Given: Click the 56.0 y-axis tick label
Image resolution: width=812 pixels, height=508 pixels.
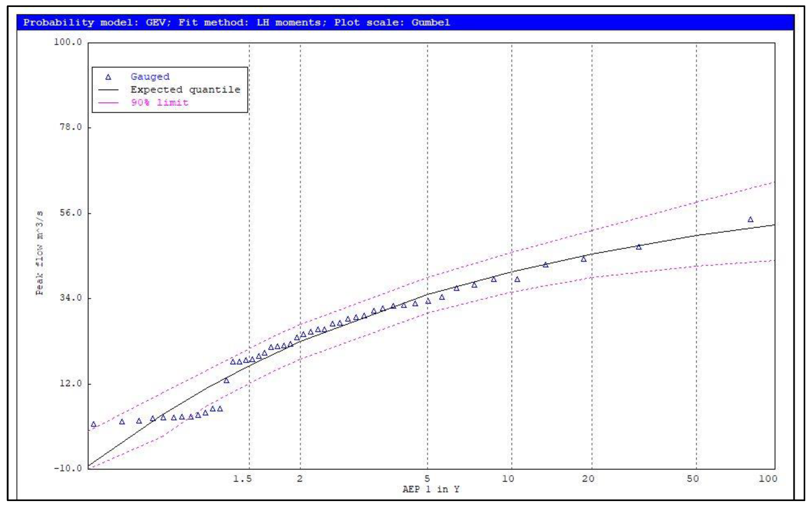Looking at the screenshot, I should tap(71, 213).
